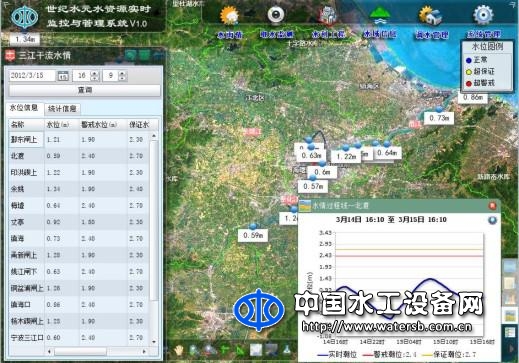Select the green arrow tool in map toolbar
Viewport: 519px width, 363px height.
click(x=224, y=350)
